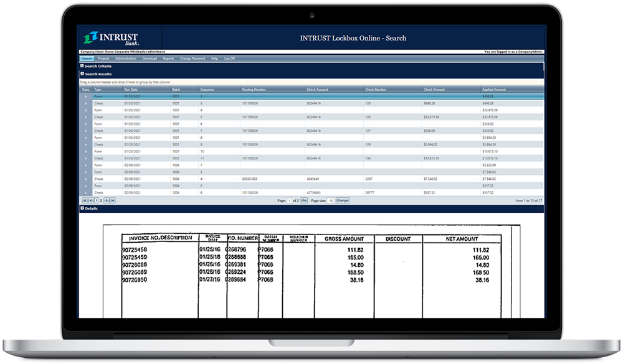Sort by the Check Amount column header

pyautogui.click(x=433, y=90)
